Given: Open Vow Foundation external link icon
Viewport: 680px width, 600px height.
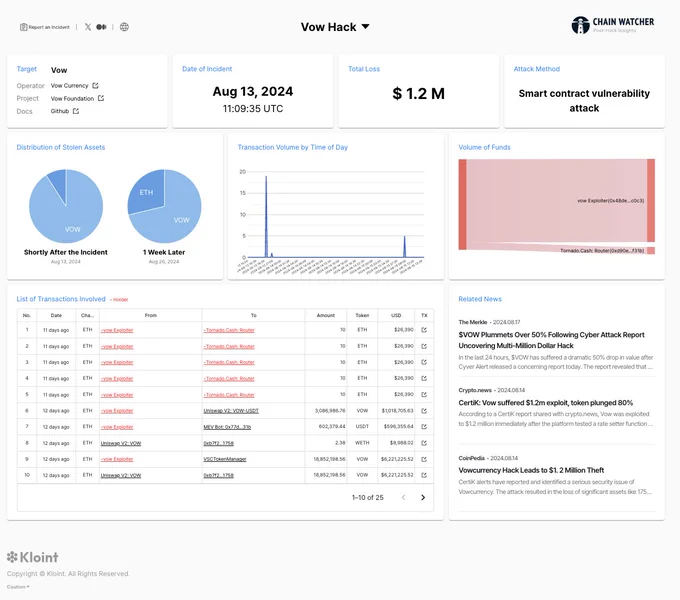Looking at the screenshot, I should click(101, 98).
